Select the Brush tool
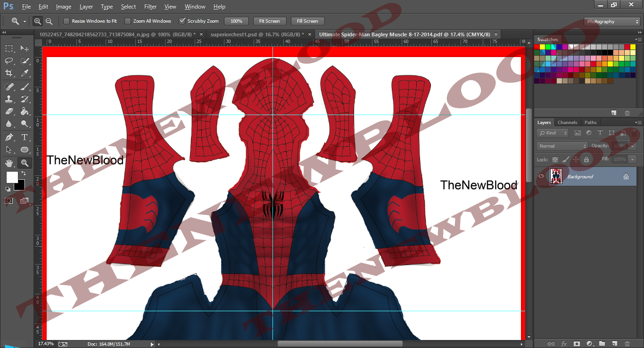Image resolution: width=644 pixels, height=348 pixels. [25, 87]
